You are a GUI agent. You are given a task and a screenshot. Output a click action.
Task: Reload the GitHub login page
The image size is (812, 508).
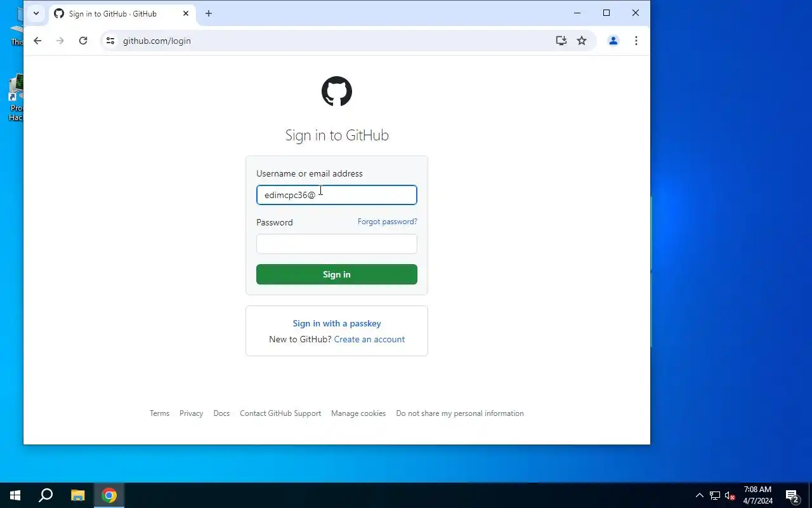tap(83, 41)
